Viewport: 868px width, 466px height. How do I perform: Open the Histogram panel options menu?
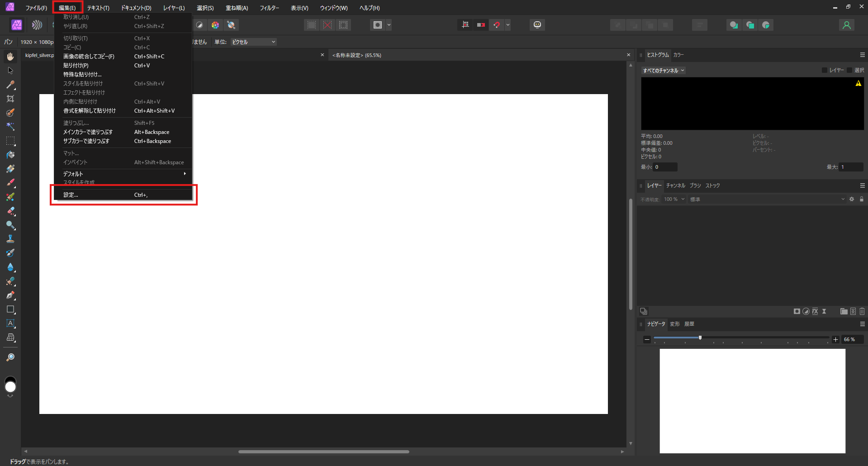pos(862,55)
